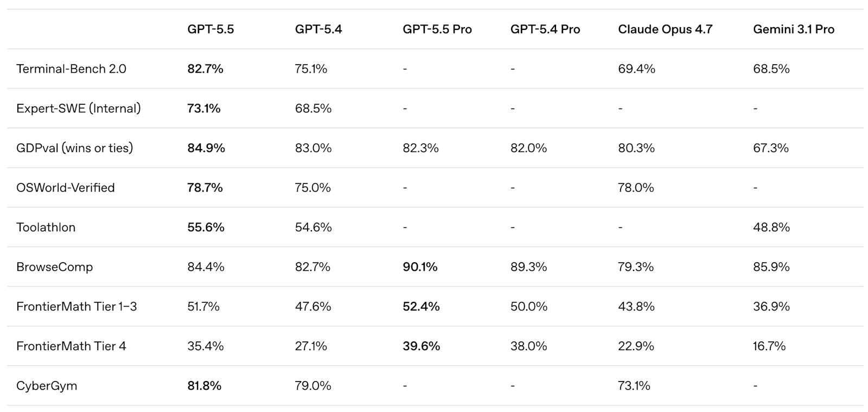The image size is (868, 412).
Task: Select the GDPval (wins or ties) label
Action: [75, 148]
